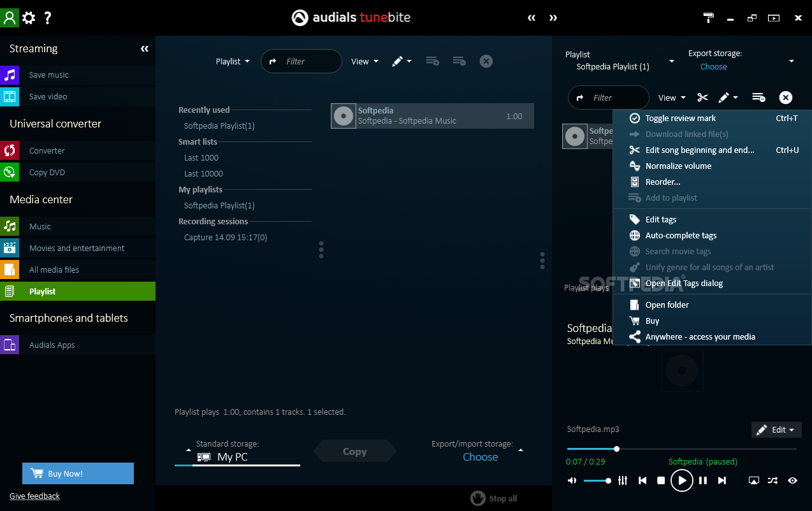Open the center View dropdown
Image resolution: width=812 pixels, height=511 pixels.
tap(365, 61)
